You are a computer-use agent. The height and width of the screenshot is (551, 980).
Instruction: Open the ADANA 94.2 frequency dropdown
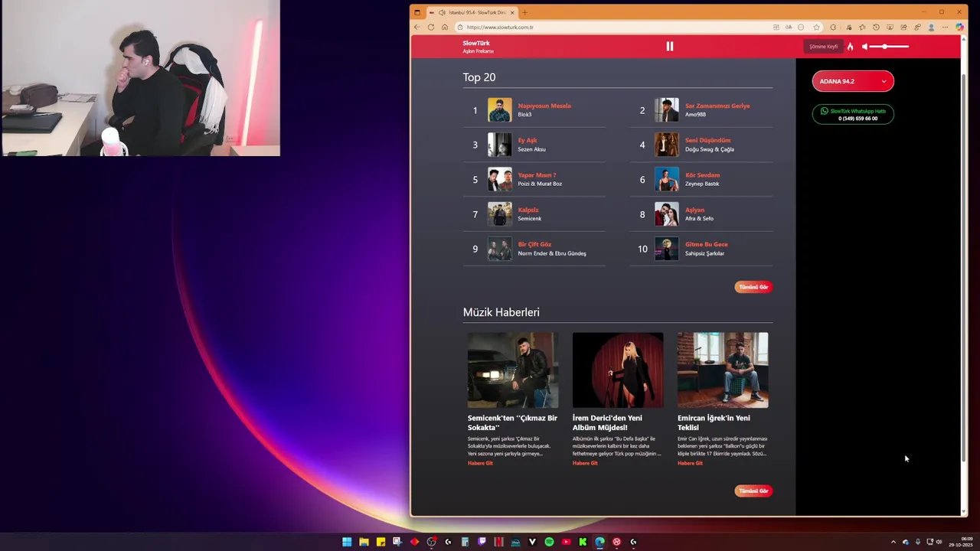(853, 81)
